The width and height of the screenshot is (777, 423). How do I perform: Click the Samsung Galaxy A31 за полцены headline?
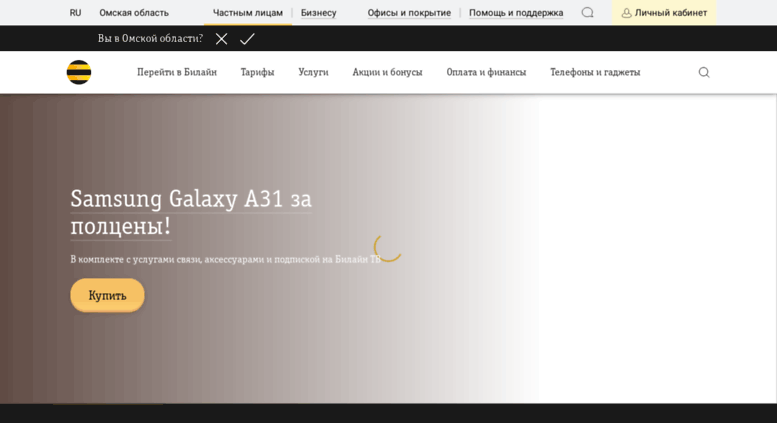coord(191,212)
